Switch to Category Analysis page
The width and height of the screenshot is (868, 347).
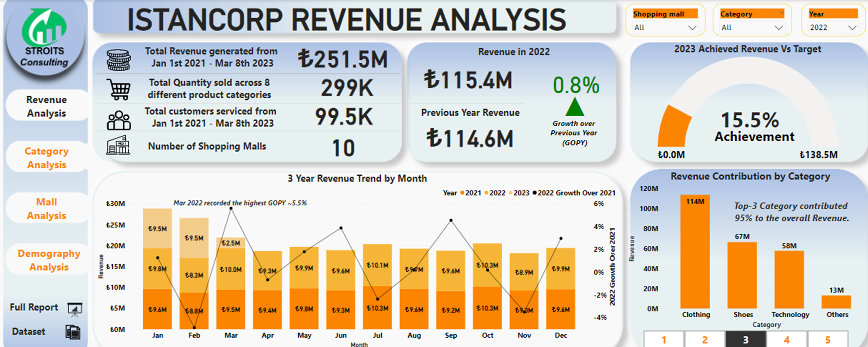[x=47, y=158]
